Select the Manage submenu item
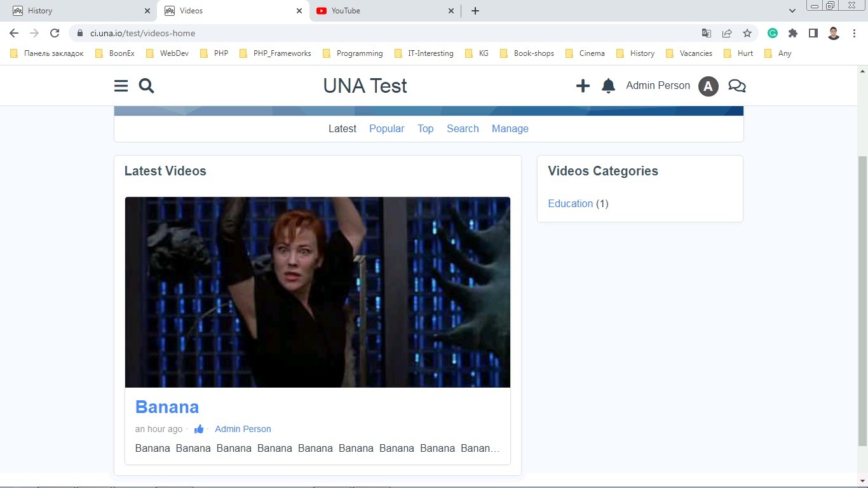The image size is (868, 488). [x=510, y=128]
